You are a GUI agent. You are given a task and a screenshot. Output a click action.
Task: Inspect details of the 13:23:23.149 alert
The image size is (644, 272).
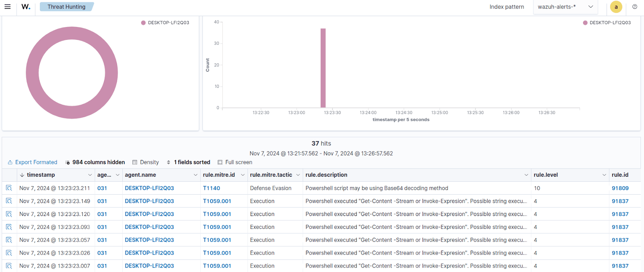pos(9,201)
